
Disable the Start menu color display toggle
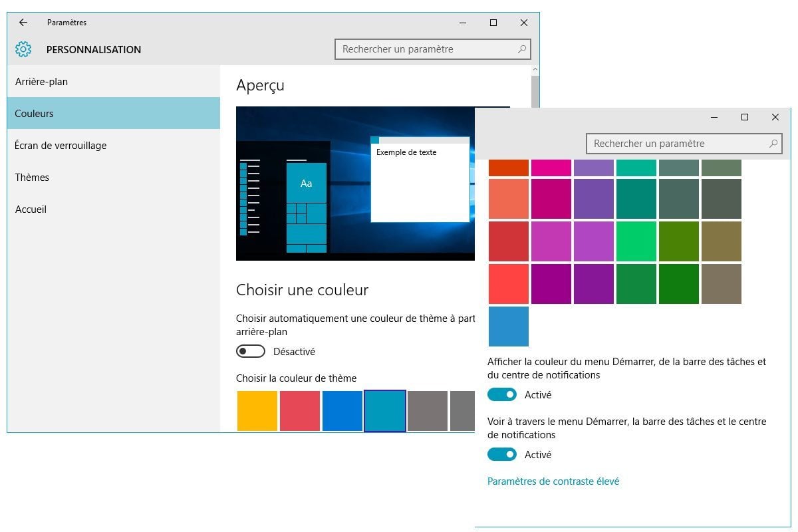coord(502,395)
